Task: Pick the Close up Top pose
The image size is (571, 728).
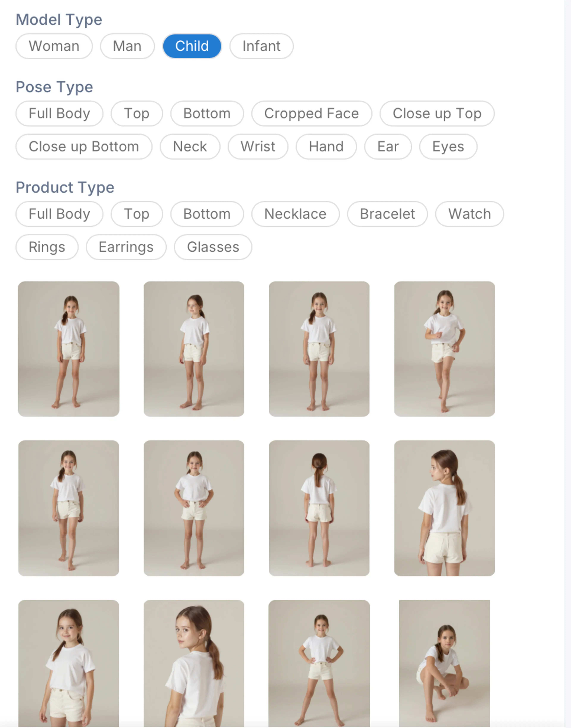Action: click(x=437, y=114)
